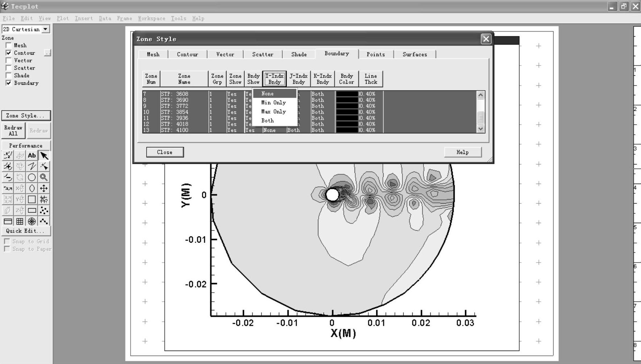Click the I-Indx Bndy column button
This screenshot has width=641, height=364.
coord(274,79)
